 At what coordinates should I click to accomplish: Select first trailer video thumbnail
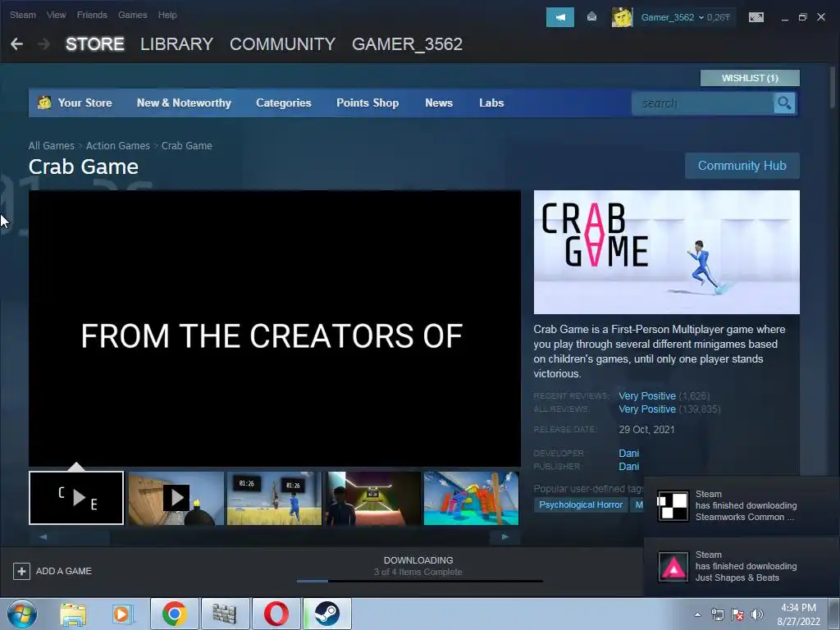[76, 498]
